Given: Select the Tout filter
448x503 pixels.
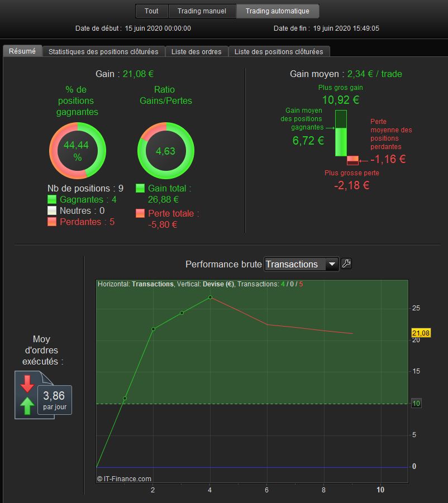Looking at the screenshot, I should [x=151, y=11].
